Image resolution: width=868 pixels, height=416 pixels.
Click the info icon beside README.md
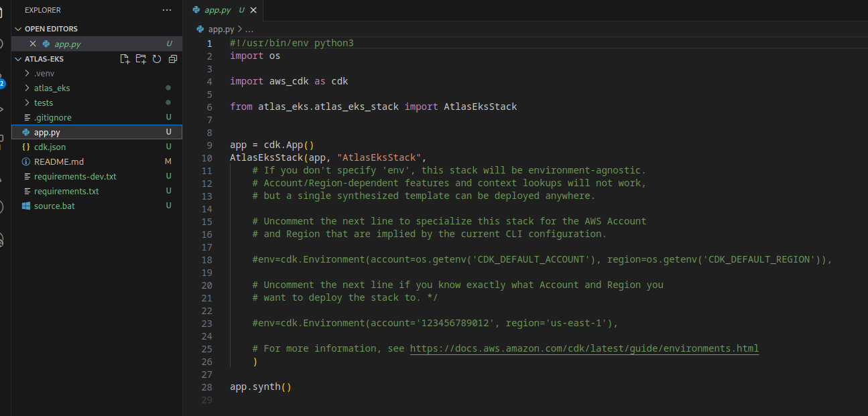(25, 161)
